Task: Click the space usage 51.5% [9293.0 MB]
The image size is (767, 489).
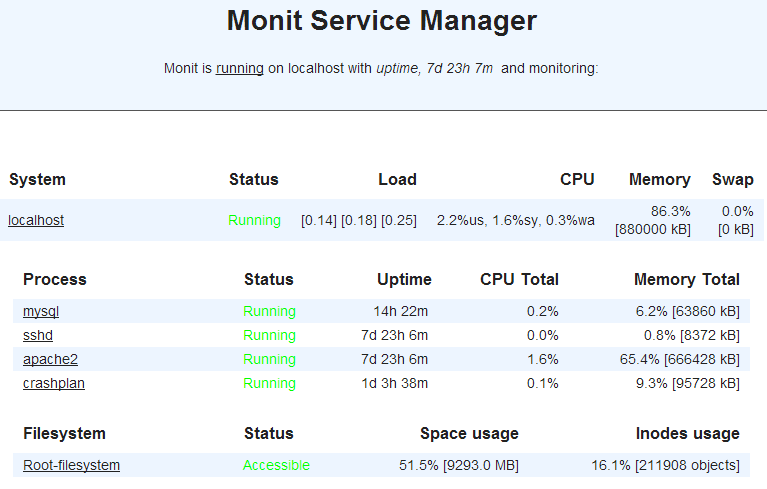Action: (x=459, y=465)
